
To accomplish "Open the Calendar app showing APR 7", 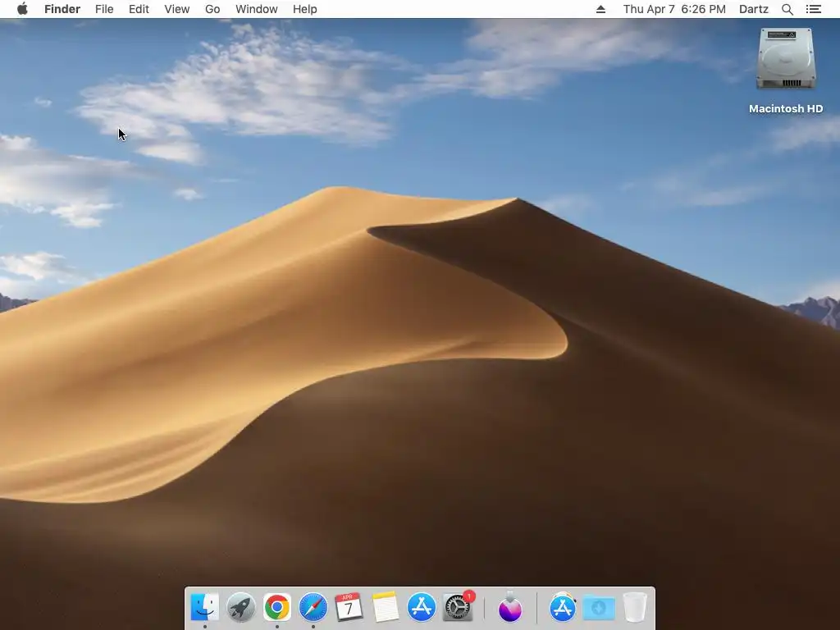I will (349, 607).
